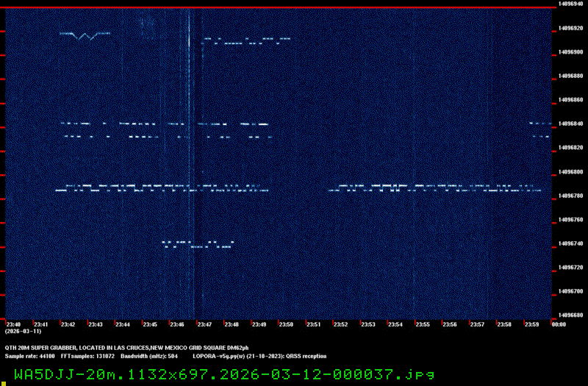This screenshot has height=386, width=588.
Task: Pick the 14096720 frequency scale value
Action: [x=571, y=268]
